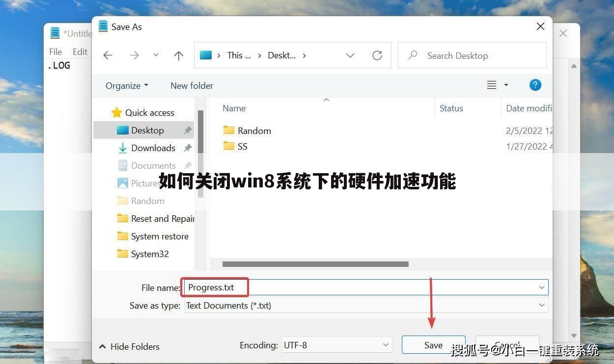Open the Search Desktop box

pos(471,55)
